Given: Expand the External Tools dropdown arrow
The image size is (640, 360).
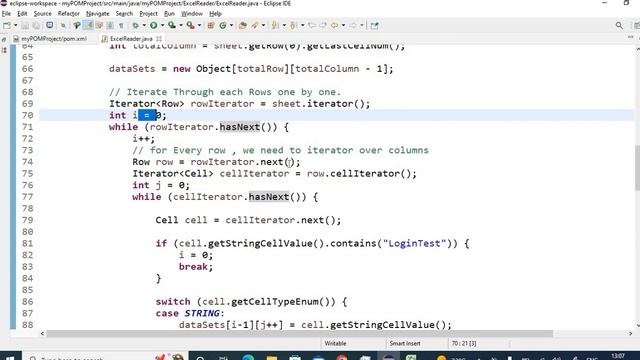Looking at the screenshot, I should [200, 25].
